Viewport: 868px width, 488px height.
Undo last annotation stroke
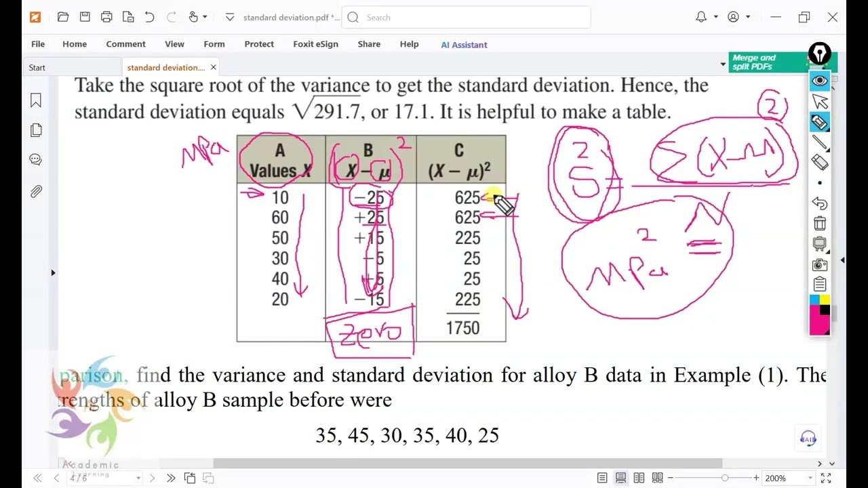[x=820, y=203]
